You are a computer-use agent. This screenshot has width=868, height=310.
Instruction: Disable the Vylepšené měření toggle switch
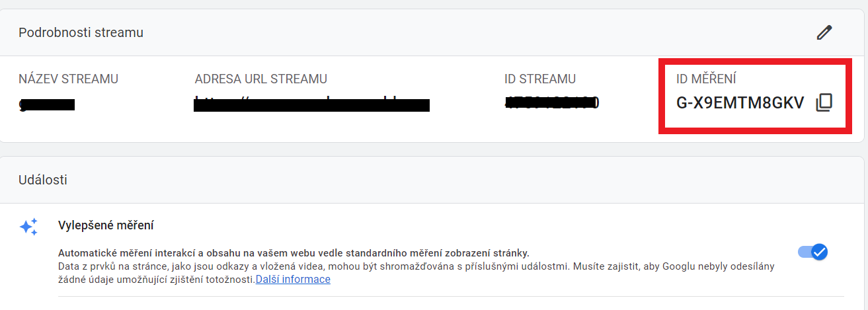[812, 252]
